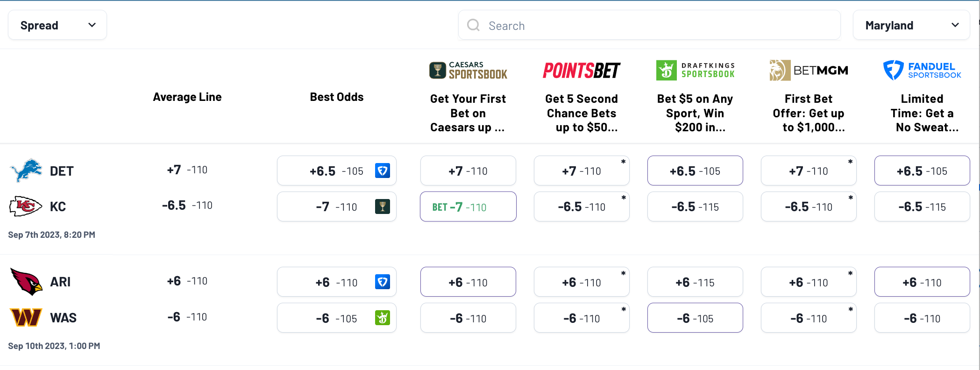Choose FanDuel KC -6.5 -115 odds

922,206
